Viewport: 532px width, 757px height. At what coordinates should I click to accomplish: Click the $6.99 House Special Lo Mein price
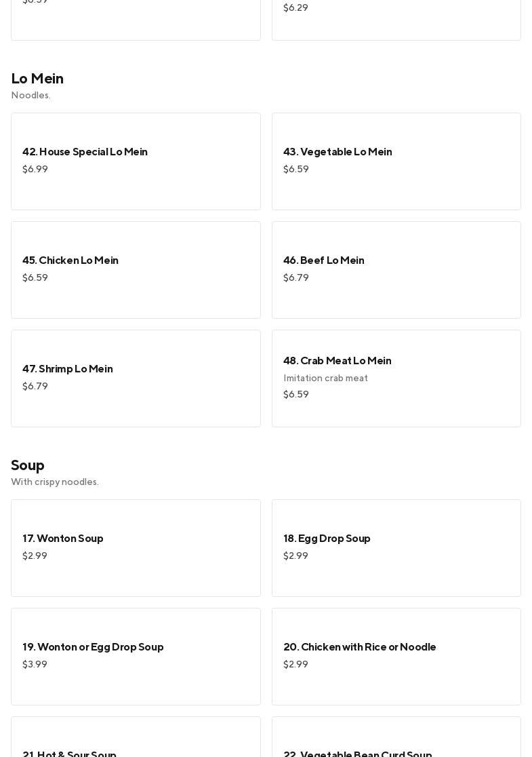point(35,170)
